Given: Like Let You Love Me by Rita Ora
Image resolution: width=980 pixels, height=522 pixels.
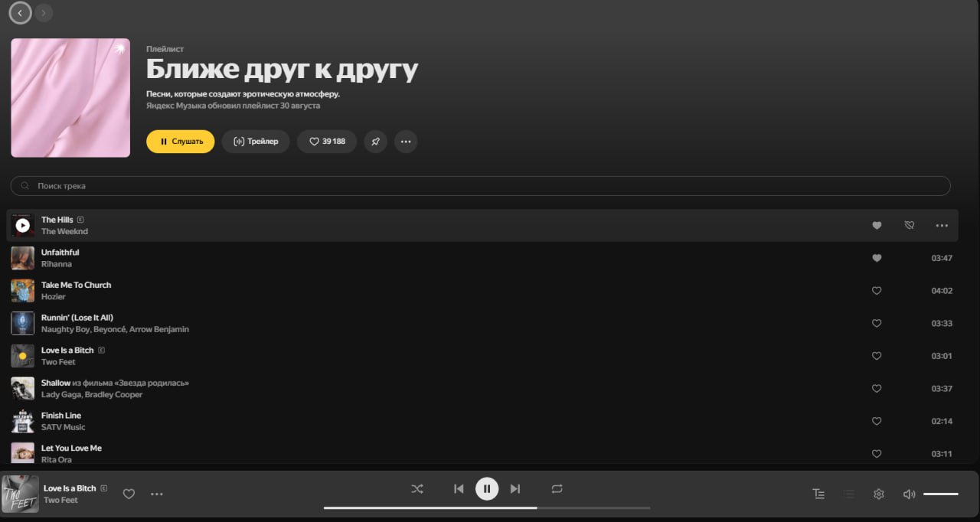Looking at the screenshot, I should tap(877, 453).
